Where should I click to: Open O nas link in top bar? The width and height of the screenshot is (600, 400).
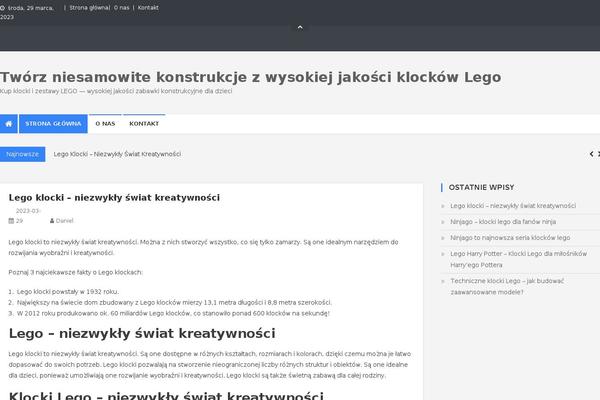pyautogui.click(x=121, y=8)
